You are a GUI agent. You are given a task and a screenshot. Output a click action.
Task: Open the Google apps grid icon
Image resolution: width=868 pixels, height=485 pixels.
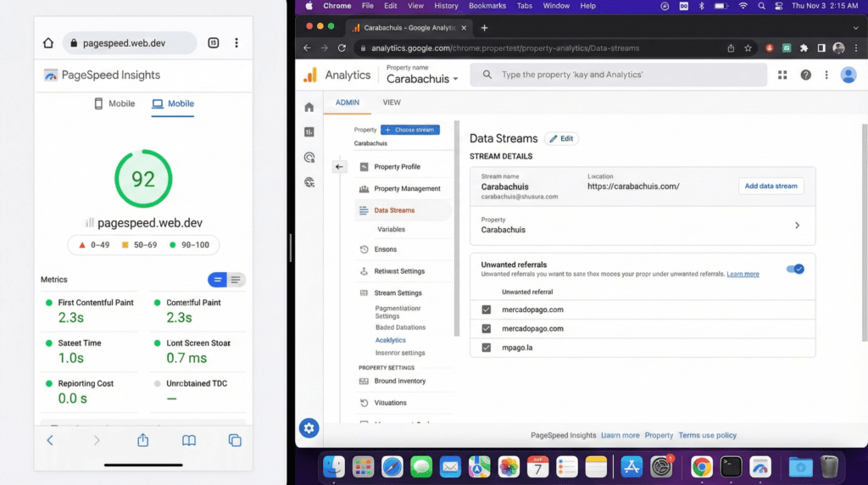pos(782,75)
